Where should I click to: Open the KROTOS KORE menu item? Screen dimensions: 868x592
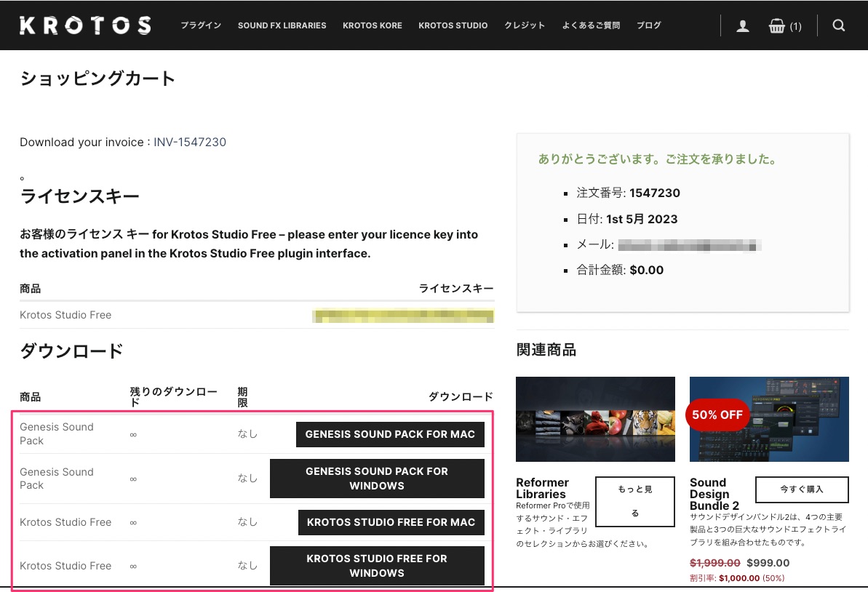[x=372, y=25]
